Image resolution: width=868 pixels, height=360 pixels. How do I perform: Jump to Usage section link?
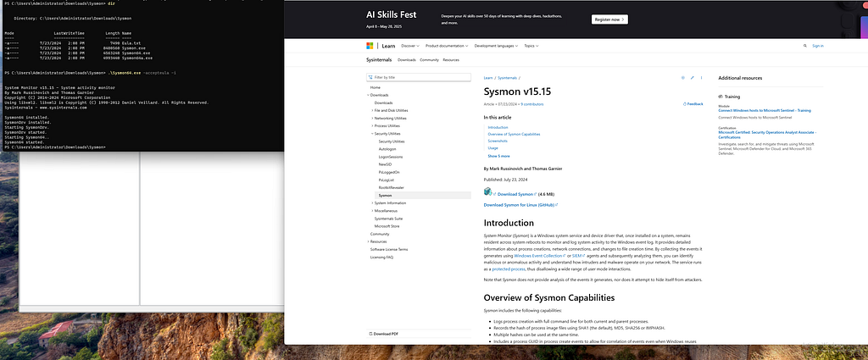(x=492, y=147)
